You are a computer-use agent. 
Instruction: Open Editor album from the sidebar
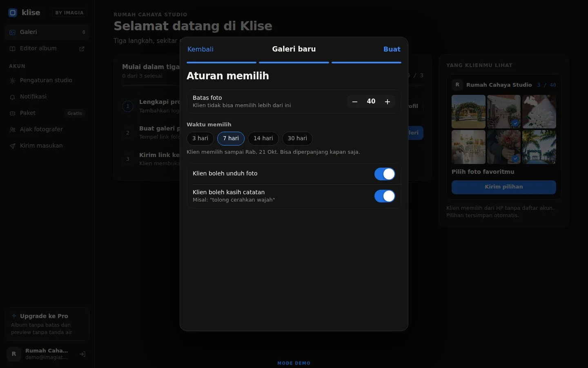[47, 49]
